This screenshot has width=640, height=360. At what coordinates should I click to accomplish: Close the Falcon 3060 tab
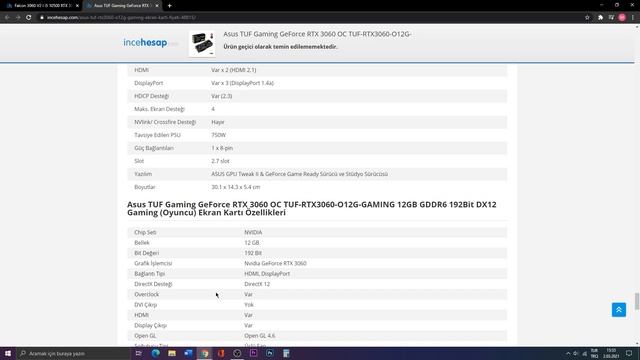pyautogui.click(x=77, y=6)
